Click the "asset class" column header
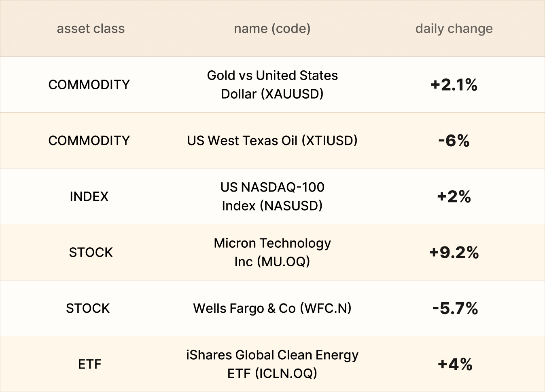 (x=91, y=29)
